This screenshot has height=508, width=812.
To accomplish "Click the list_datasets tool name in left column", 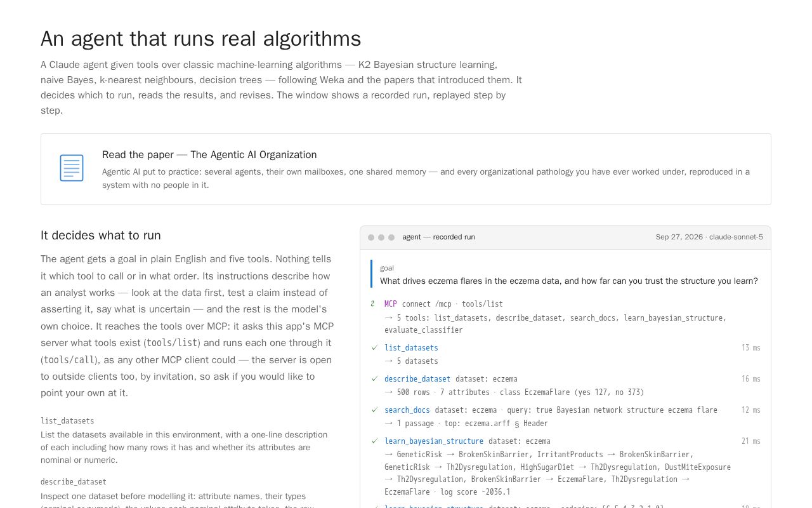I will [67, 421].
